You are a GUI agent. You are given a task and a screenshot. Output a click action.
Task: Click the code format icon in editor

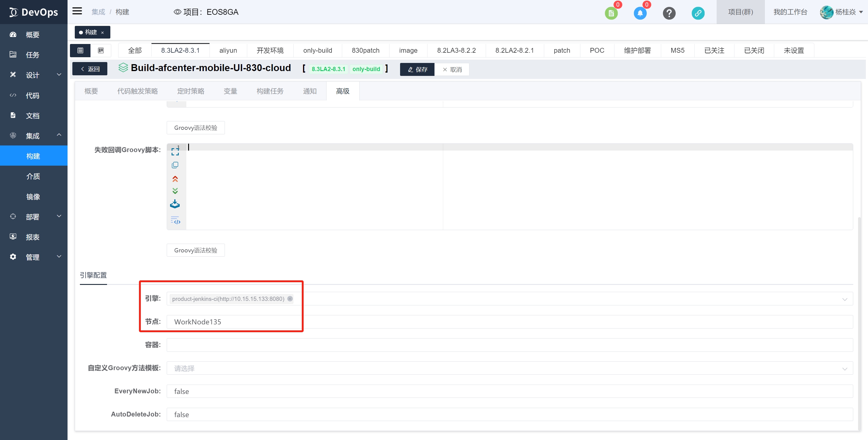pyautogui.click(x=175, y=220)
